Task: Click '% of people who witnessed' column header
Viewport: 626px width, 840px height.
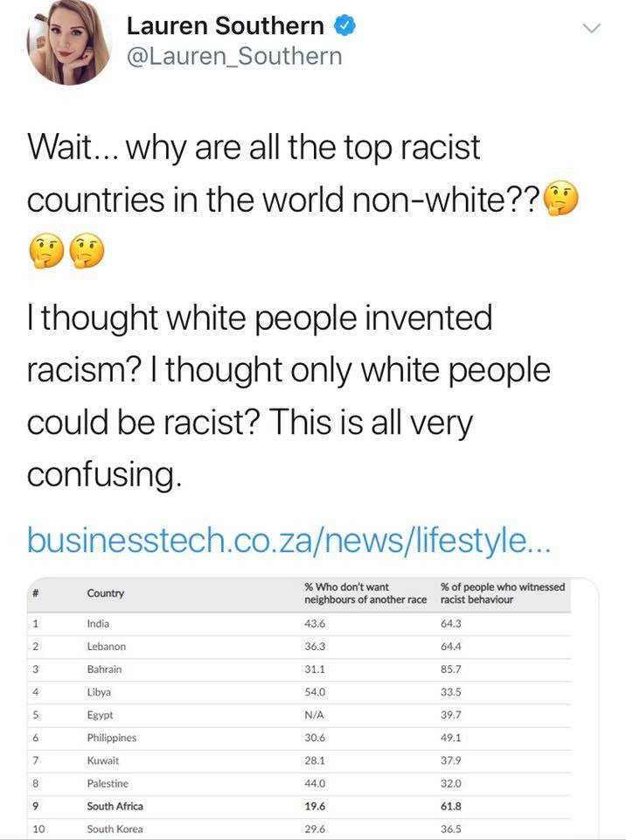Action: pos(503,593)
